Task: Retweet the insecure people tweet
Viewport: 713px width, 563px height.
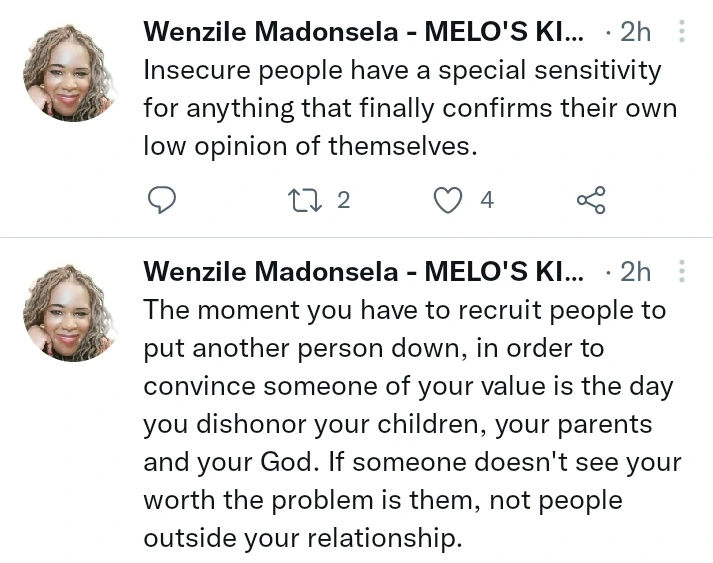Action: tap(305, 201)
